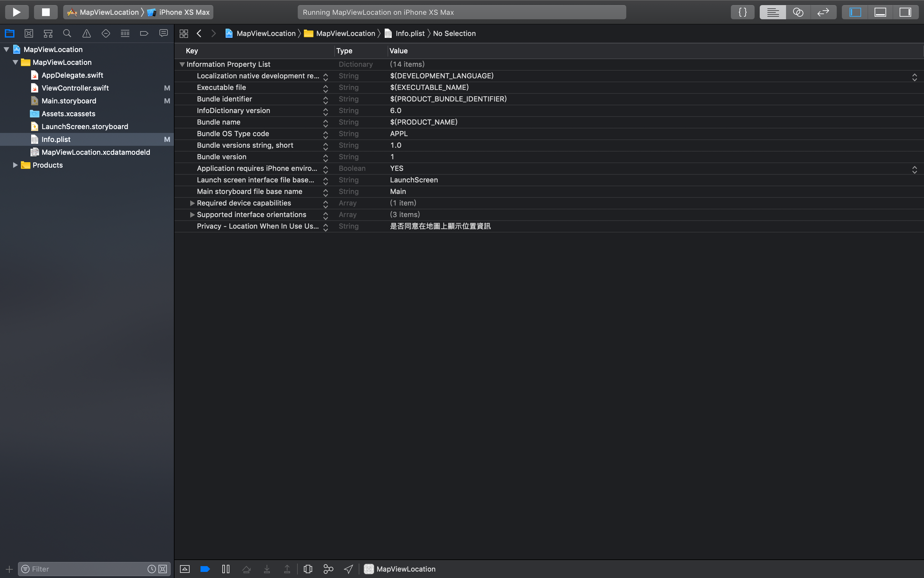Screen dimensions: 924x578
Task: Open key stepper for Bundle identifier
Action: click(x=326, y=100)
